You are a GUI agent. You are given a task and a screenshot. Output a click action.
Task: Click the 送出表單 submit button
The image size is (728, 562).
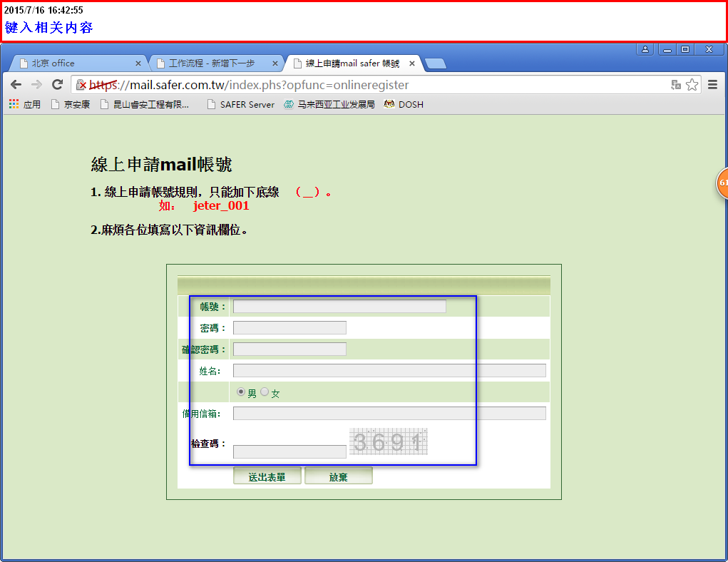click(267, 476)
